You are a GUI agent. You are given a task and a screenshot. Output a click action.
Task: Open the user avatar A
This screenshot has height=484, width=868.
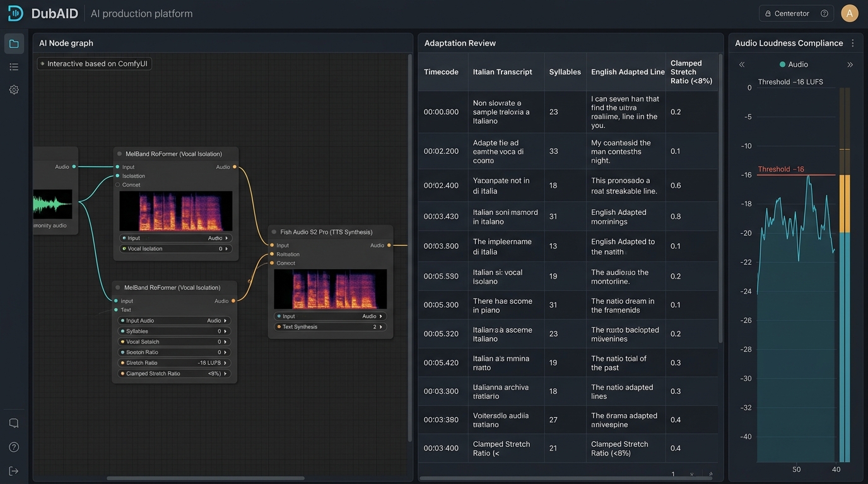pos(850,13)
